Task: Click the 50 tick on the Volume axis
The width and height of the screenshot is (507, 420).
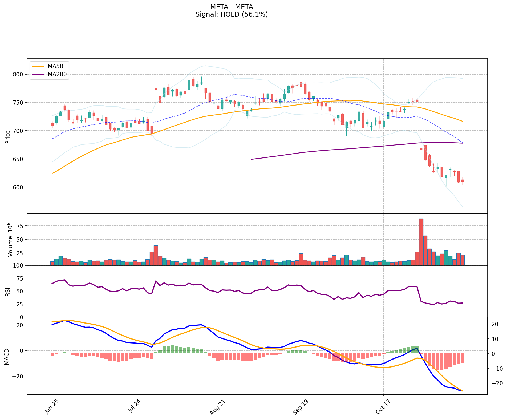Action: pos(20,240)
